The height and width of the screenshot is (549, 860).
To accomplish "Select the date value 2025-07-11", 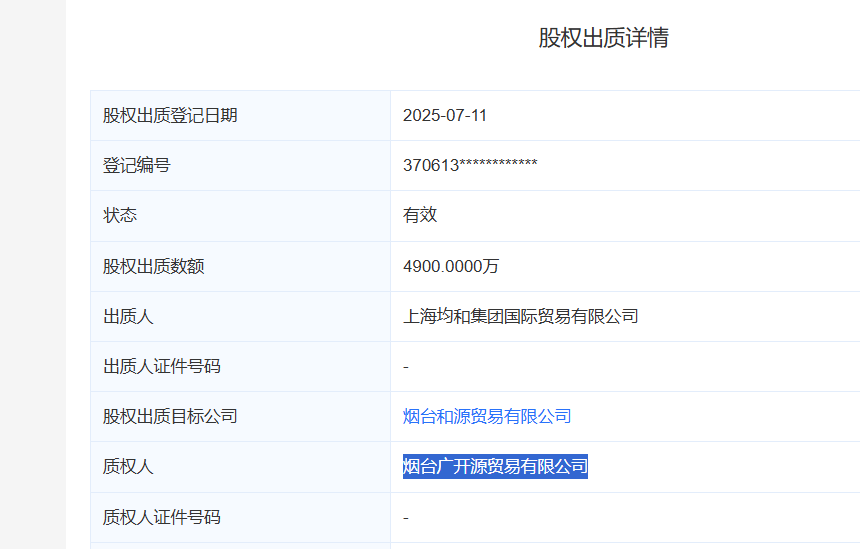I will (445, 115).
